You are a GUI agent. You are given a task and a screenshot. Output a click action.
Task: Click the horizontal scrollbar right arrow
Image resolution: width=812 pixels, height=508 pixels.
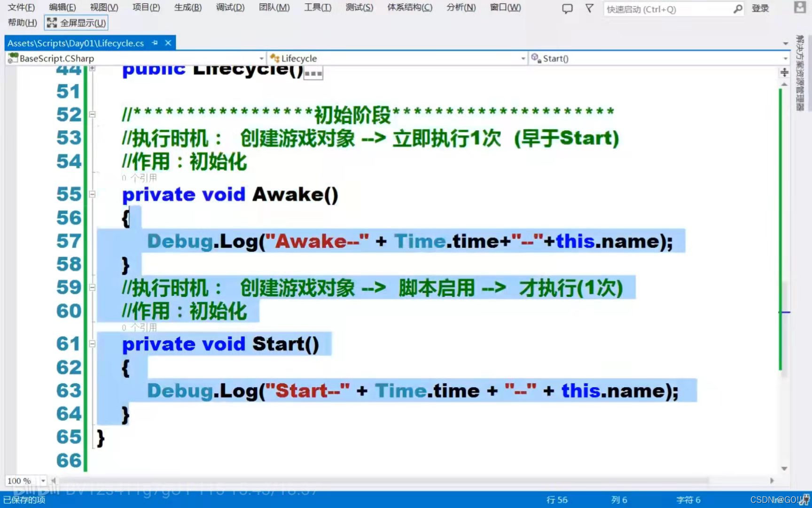(x=772, y=481)
